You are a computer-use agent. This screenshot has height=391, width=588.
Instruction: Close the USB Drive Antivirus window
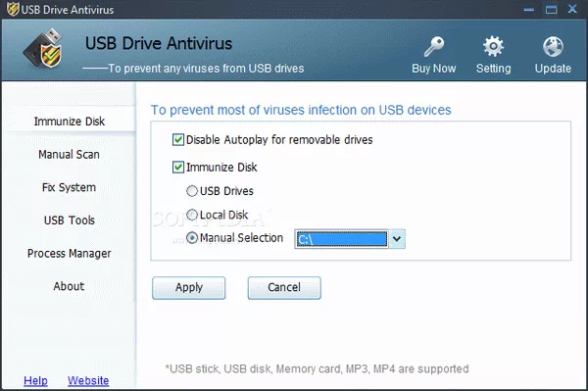click(x=572, y=9)
